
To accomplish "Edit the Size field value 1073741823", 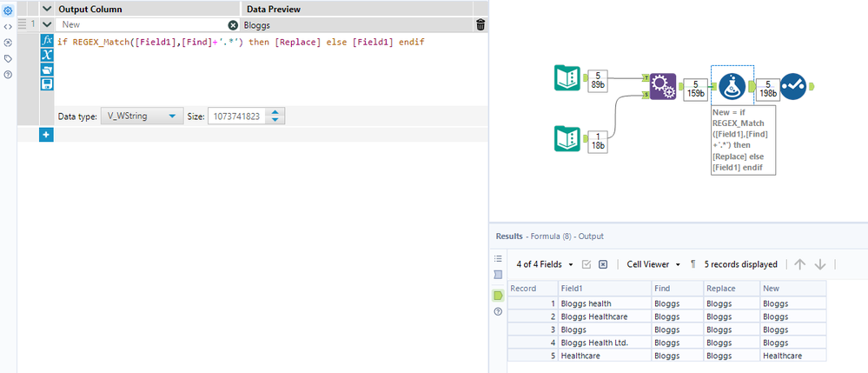I will pyautogui.click(x=238, y=117).
